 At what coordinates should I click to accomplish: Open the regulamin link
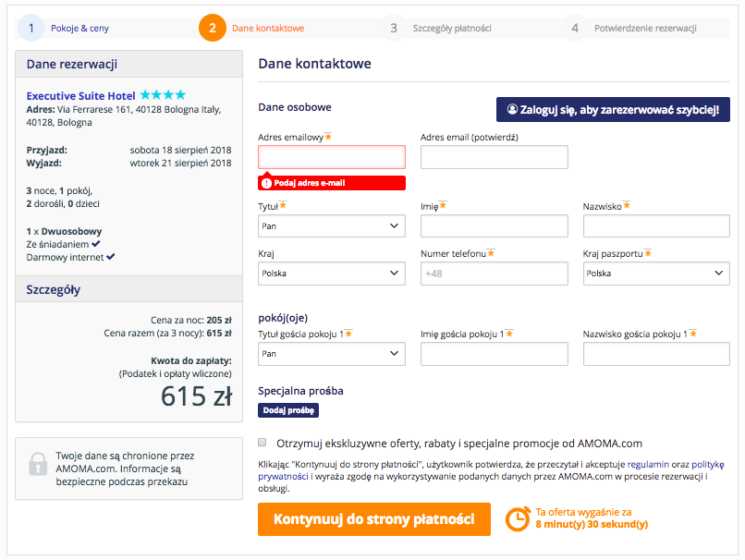click(648, 464)
